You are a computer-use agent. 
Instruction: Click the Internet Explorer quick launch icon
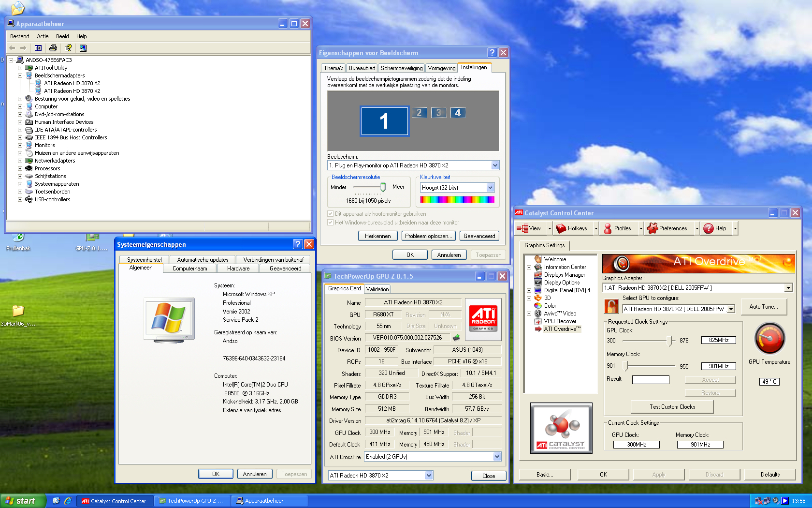click(x=68, y=501)
